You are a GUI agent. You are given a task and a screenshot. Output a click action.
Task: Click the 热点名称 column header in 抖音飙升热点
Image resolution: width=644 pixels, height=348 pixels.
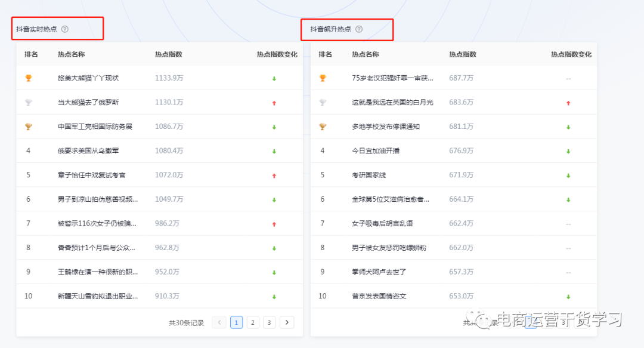pyautogui.click(x=365, y=54)
